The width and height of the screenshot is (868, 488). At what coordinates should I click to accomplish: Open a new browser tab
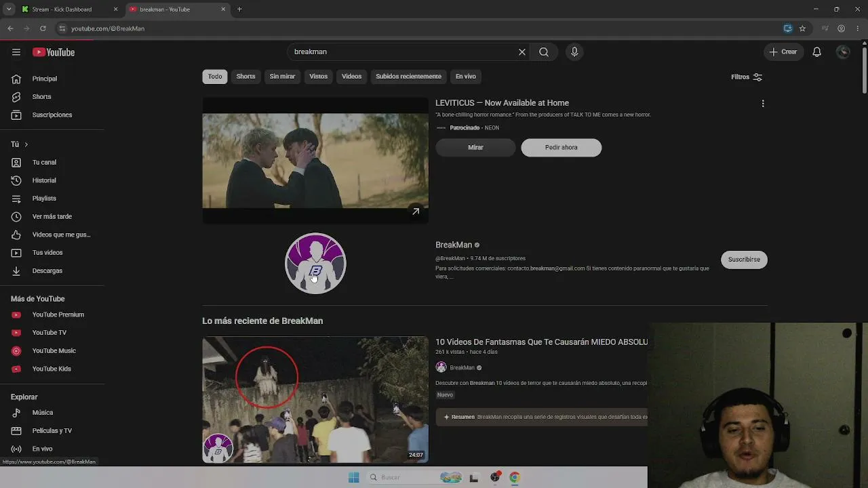click(x=239, y=9)
